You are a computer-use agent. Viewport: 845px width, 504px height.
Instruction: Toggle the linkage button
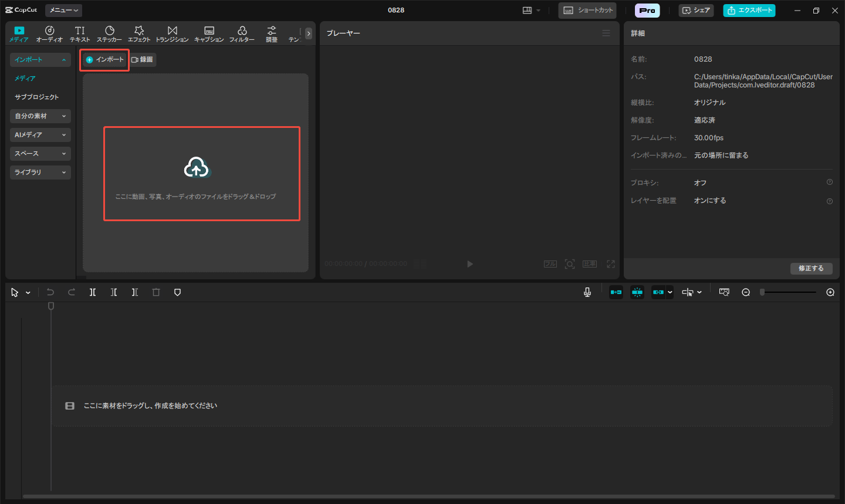pos(658,292)
